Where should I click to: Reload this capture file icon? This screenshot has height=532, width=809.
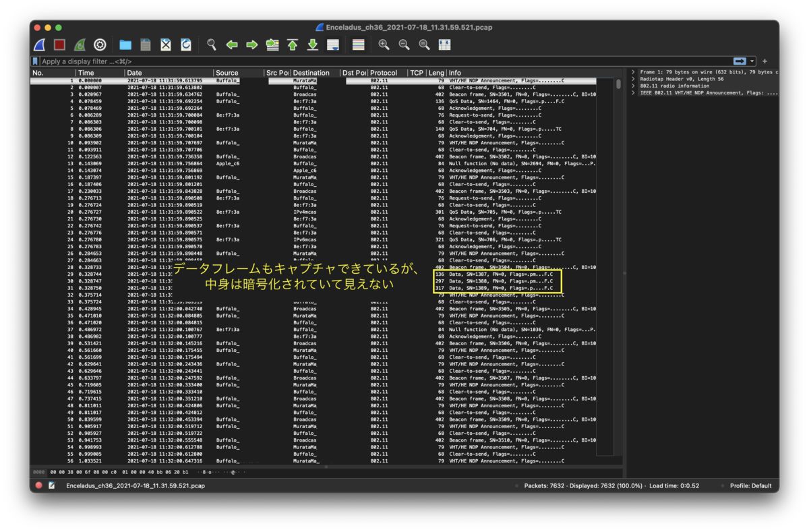point(186,45)
